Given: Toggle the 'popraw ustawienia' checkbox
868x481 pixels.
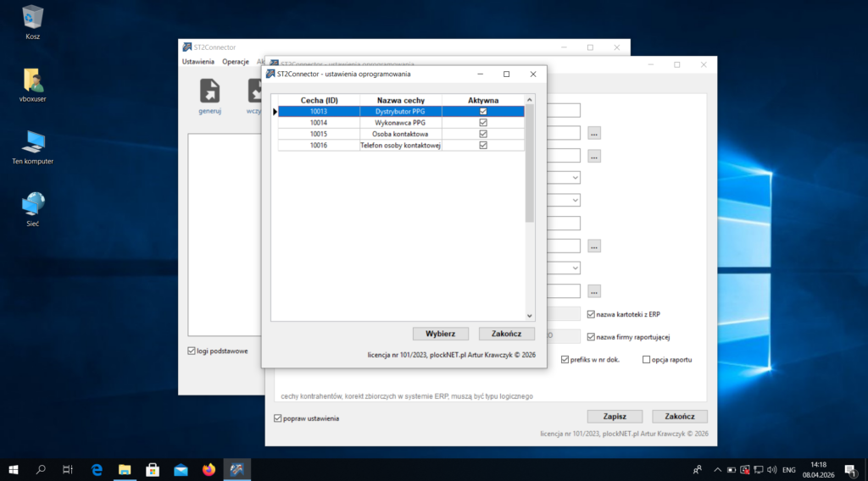Looking at the screenshot, I should click(x=278, y=418).
